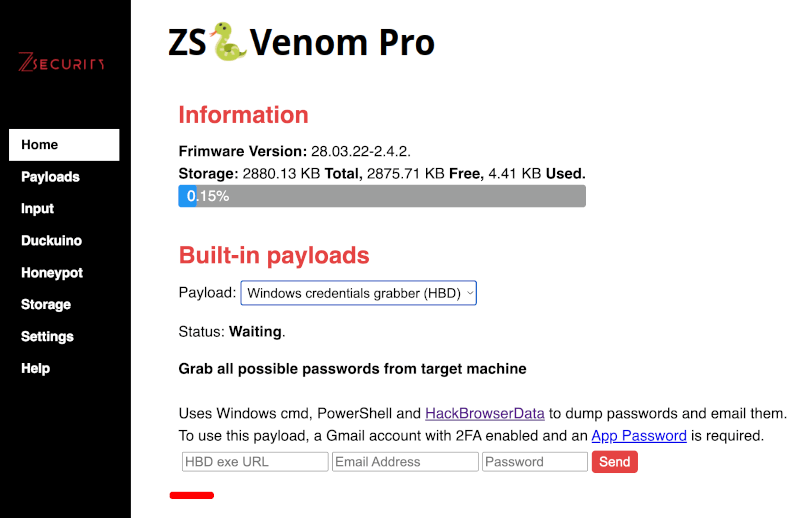This screenshot has height=518, width=800.
Task: Open the Input page
Action: [x=38, y=209]
